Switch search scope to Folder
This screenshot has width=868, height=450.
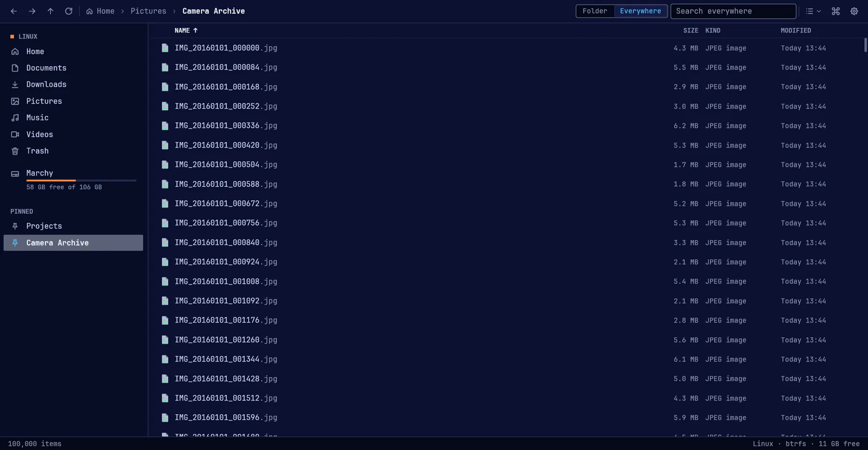595,11
